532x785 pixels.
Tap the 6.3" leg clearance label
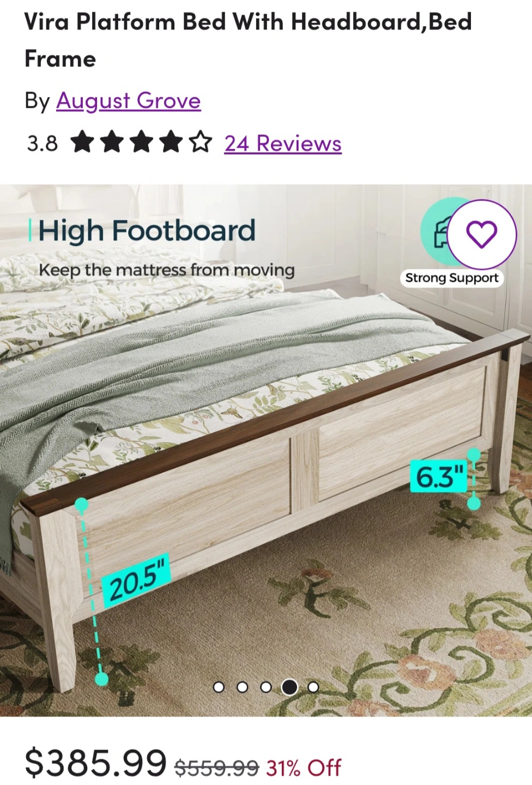tap(439, 475)
